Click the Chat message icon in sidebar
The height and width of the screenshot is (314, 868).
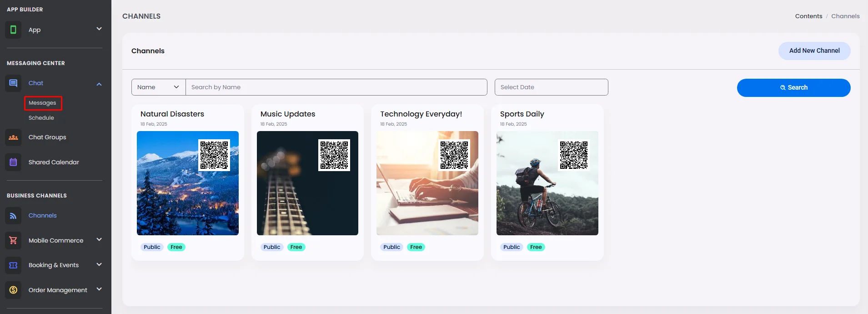pyautogui.click(x=13, y=83)
